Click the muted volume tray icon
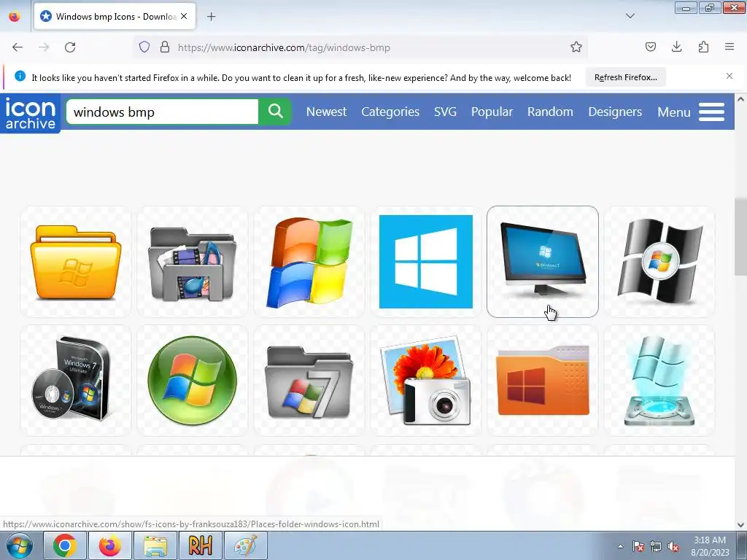 pos(673,546)
